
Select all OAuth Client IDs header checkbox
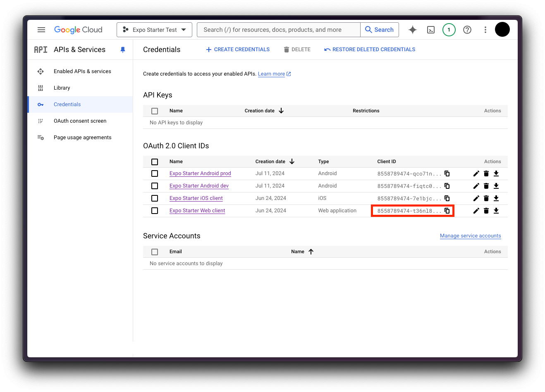[x=155, y=162]
